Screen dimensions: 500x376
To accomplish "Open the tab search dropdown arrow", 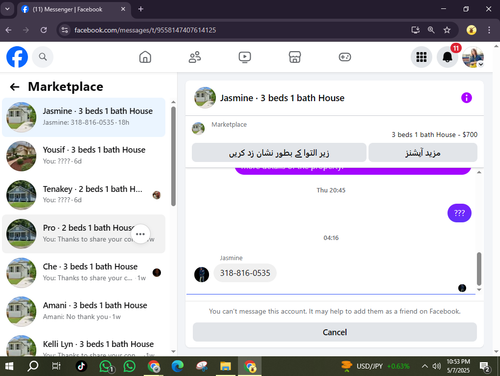I will click(7, 9).
